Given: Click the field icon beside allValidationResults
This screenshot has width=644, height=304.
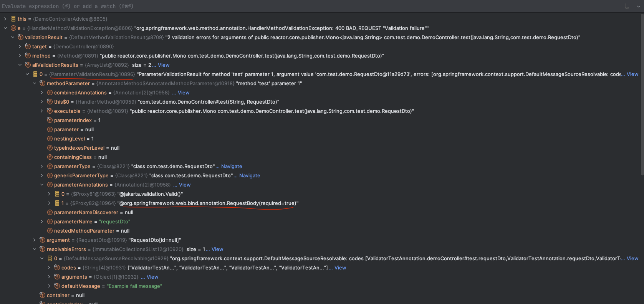Looking at the screenshot, I should (x=28, y=65).
